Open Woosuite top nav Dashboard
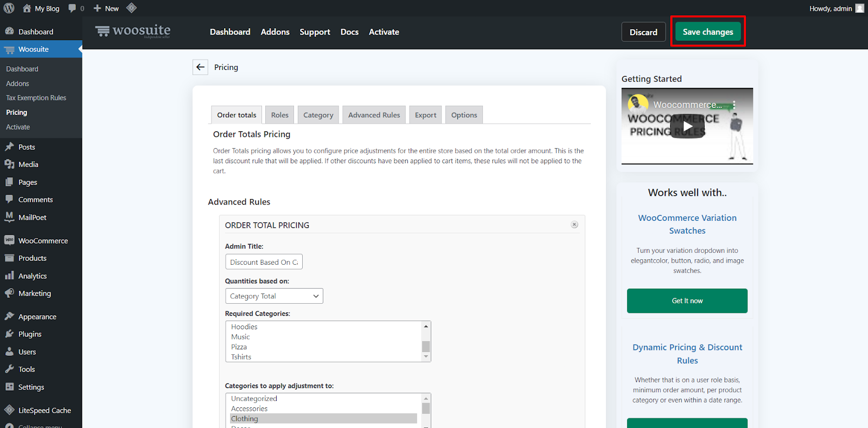Image resolution: width=868 pixels, height=428 pixels. [x=230, y=32]
